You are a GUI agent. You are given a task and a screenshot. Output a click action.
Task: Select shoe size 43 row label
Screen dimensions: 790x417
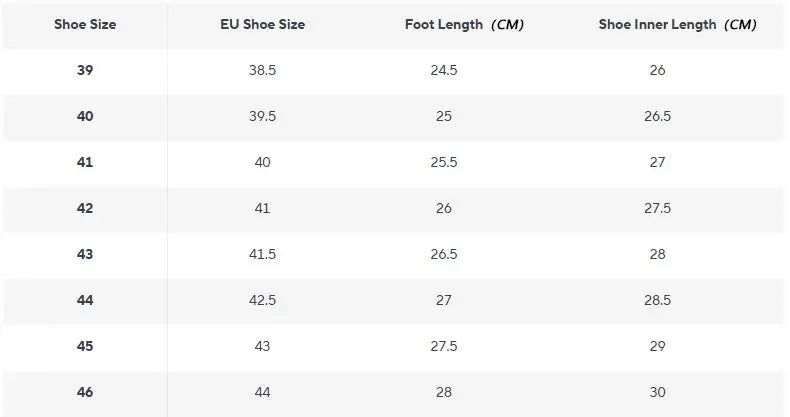click(85, 254)
